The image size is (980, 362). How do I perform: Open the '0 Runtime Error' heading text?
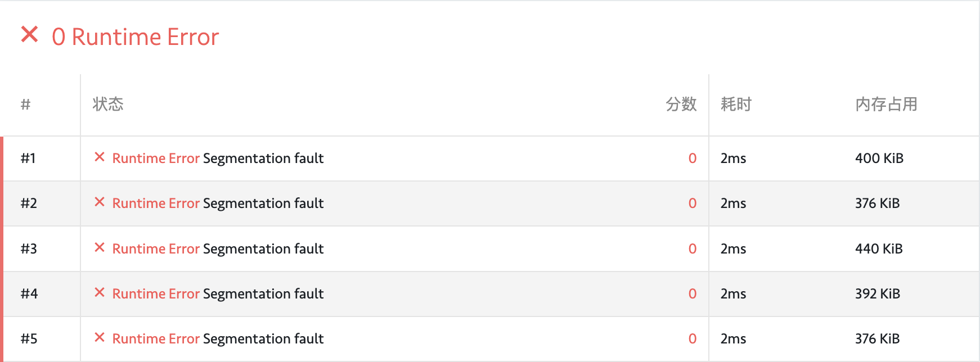coord(136,37)
